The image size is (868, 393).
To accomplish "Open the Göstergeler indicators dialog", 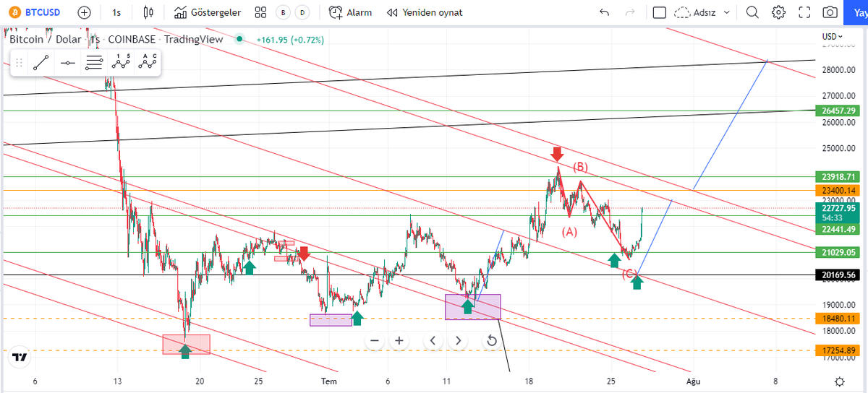I will tap(208, 12).
